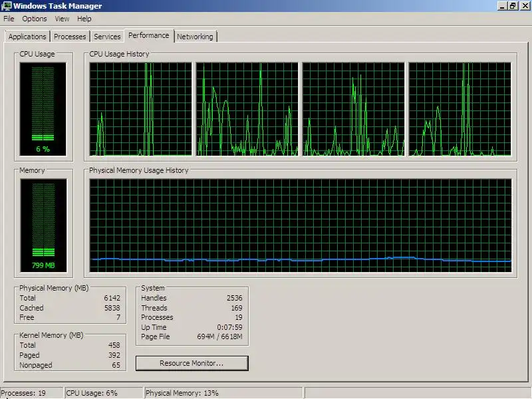This screenshot has height=399, width=532.
Task: Open the Help menu
Action: (x=84, y=19)
